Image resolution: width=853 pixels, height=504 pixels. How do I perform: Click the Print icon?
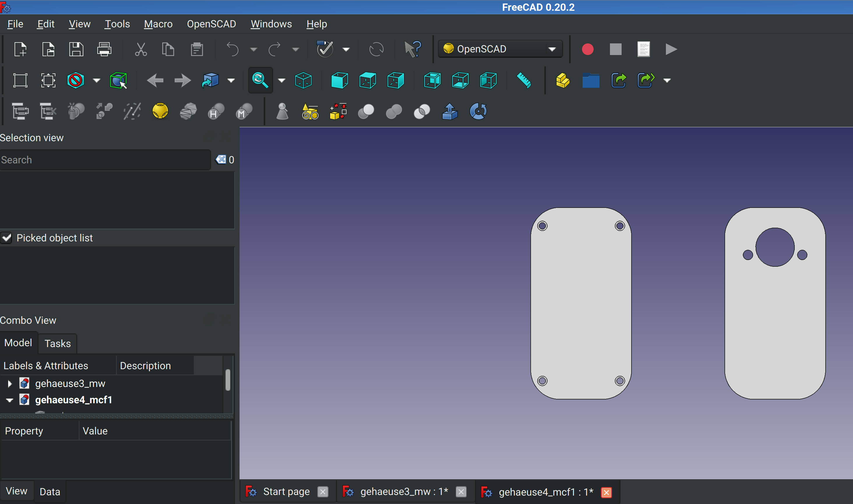pyautogui.click(x=104, y=49)
